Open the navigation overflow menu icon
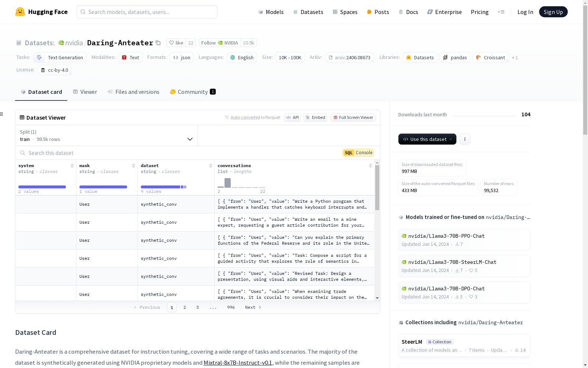Image resolution: width=588 pixels, height=368 pixels. point(501,12)
